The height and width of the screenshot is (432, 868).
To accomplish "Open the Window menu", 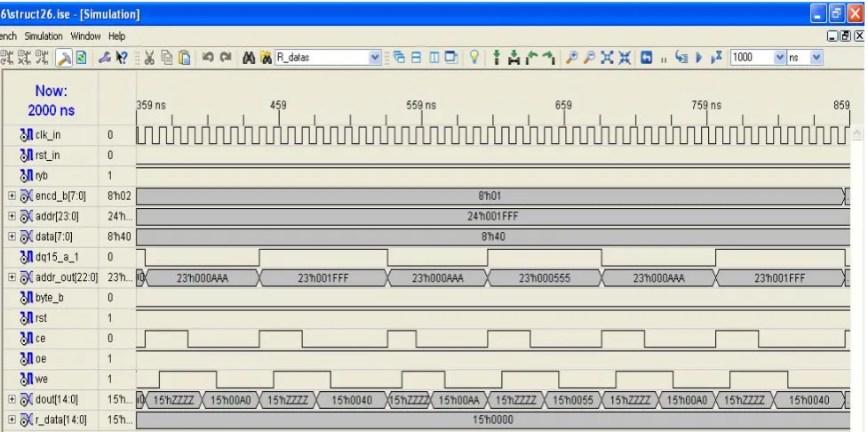I will click(x=86, y=36).
